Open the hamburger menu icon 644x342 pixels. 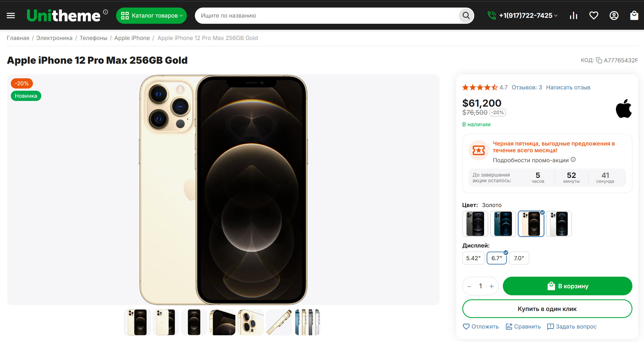[11, 16]
